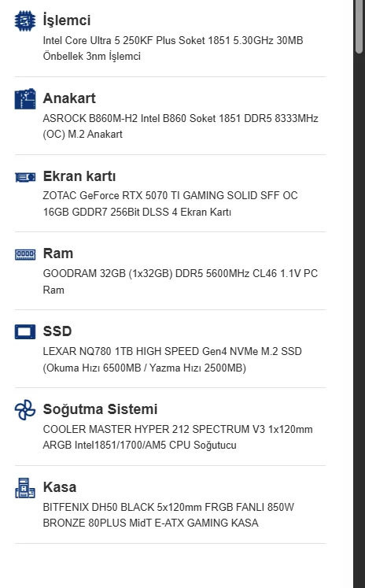Open ZOTAC GeForce RTX 5070 TI description
Viewport: 365px width, 588px height.
pos(170,204)
